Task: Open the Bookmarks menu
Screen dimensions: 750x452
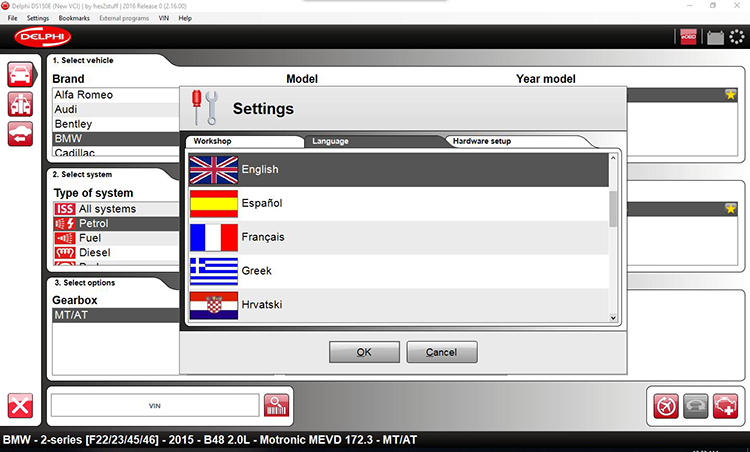Action: 74,18
